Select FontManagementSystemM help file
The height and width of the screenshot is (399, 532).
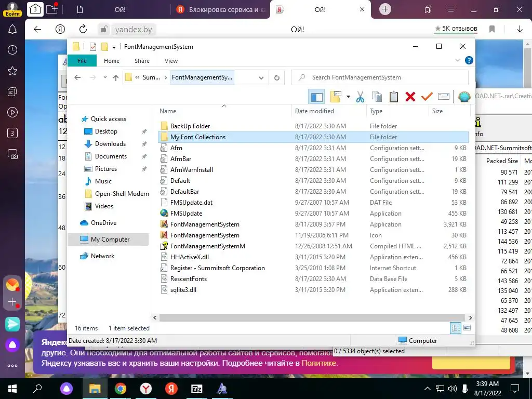click(x=313, y=246)
